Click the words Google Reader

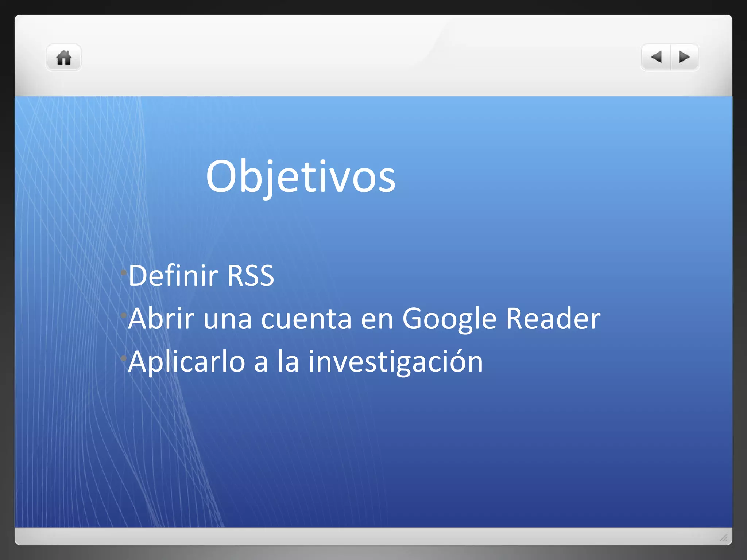tap(501, 319)
